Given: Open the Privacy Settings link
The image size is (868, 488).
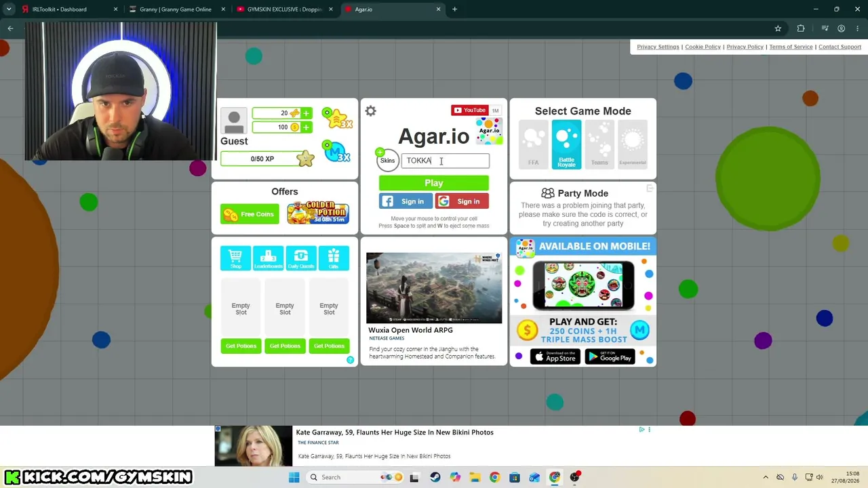Looking at the screenshot, I should pyautogui.click(x=658, y=47).
